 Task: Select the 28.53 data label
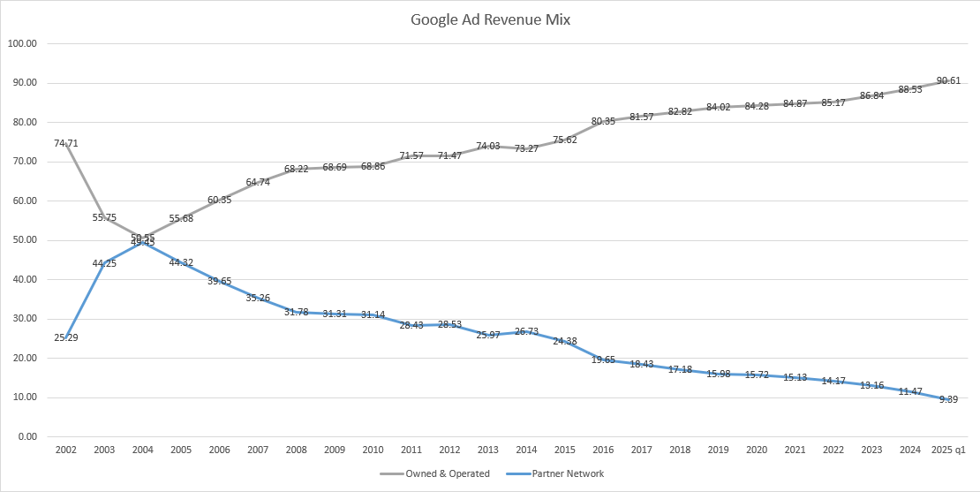tap(449, 324)
